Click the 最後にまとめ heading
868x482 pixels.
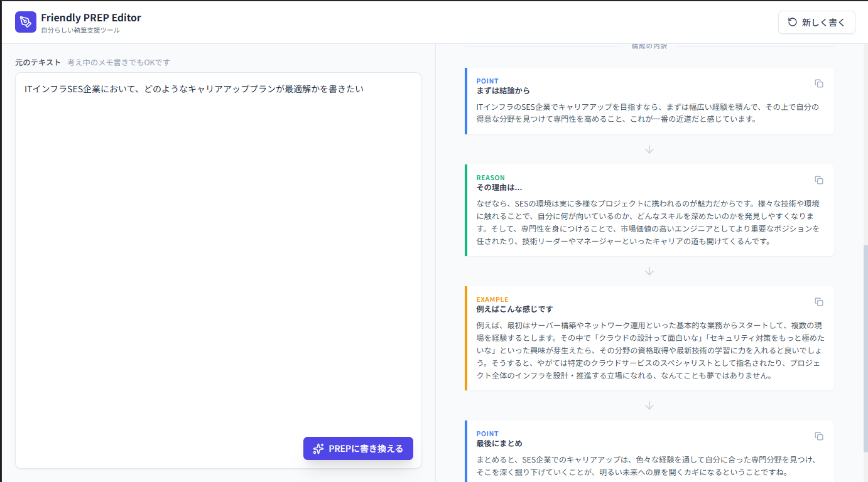click(x=499, y=444)
